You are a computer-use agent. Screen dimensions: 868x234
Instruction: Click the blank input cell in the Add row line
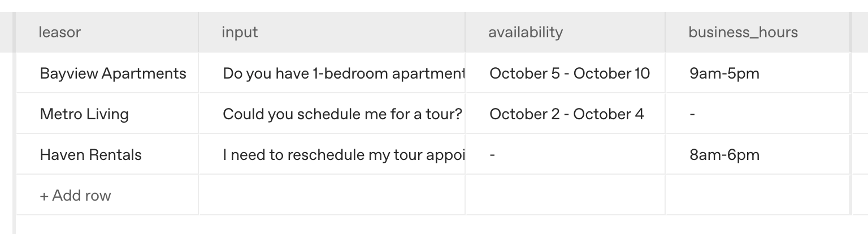pyautogui.click(x=332, y=196)
